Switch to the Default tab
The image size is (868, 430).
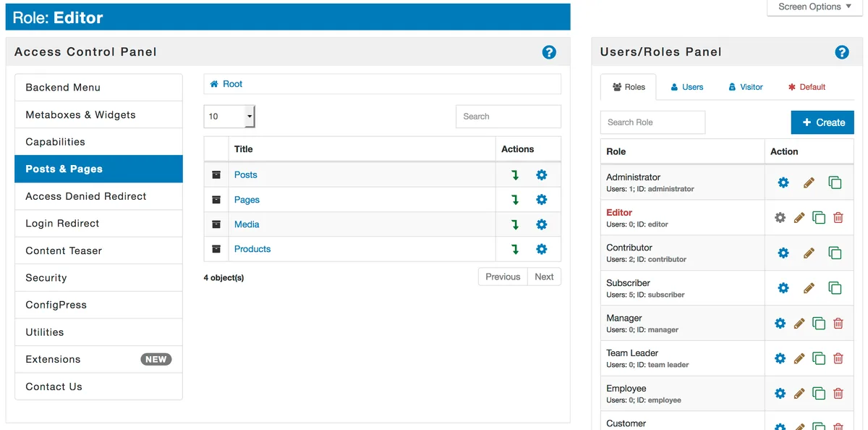coord(807,87)
